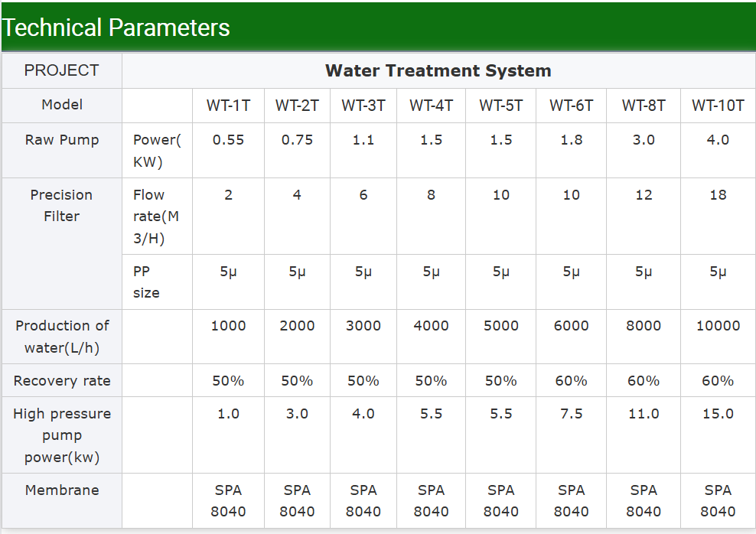
Task: Select the Precision Filter row label
Action: click(61, 206)
